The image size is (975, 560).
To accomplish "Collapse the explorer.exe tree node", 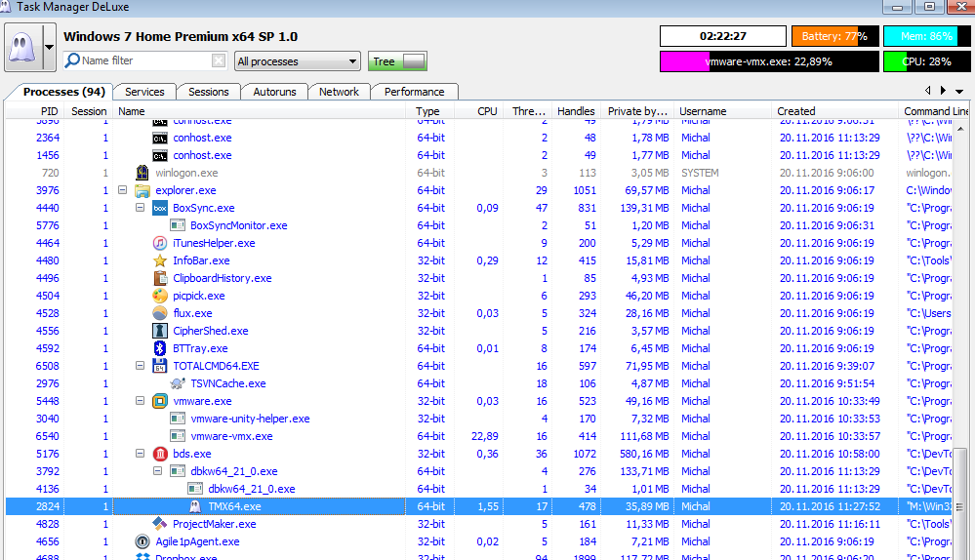I will click(123, 189).
